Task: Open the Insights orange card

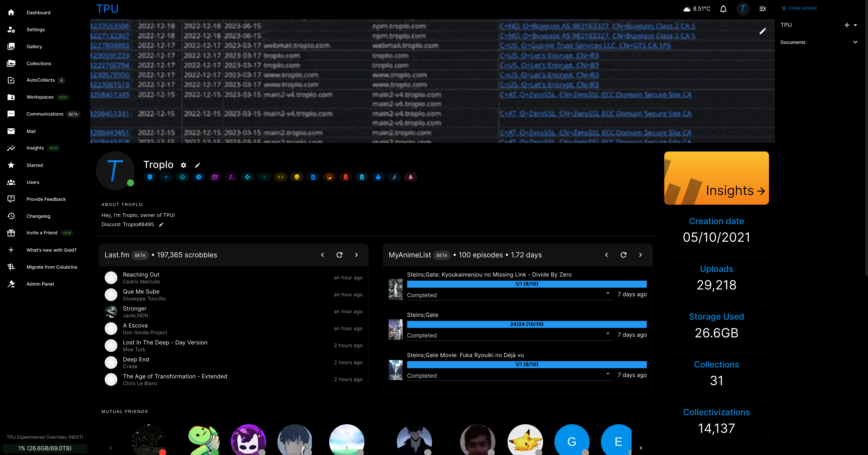Action: [x=716, y=178]
